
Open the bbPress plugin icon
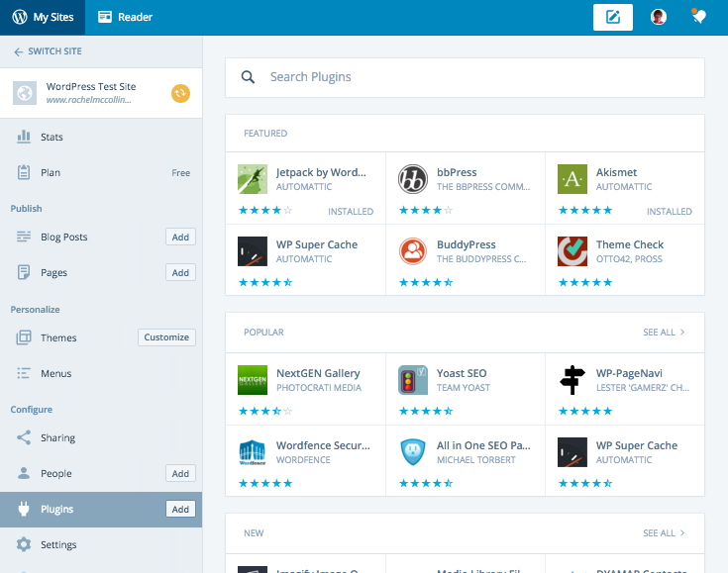[x=413, y=179]
